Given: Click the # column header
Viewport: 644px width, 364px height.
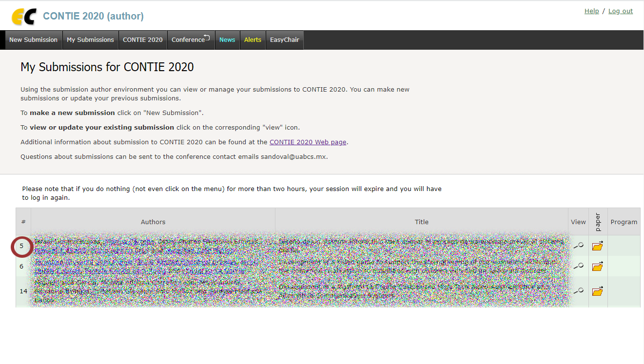Looking at the screenshot, I should [x=23, y=222].
